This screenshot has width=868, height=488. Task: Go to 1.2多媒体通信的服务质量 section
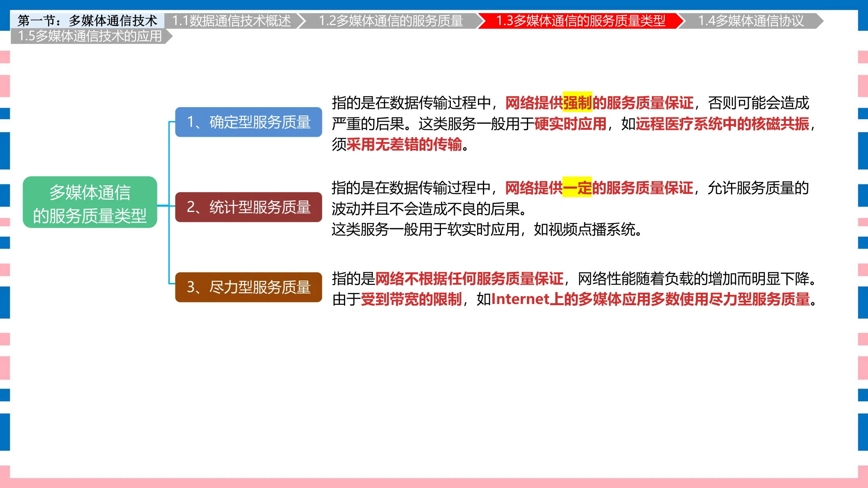[x=391, y=21]
